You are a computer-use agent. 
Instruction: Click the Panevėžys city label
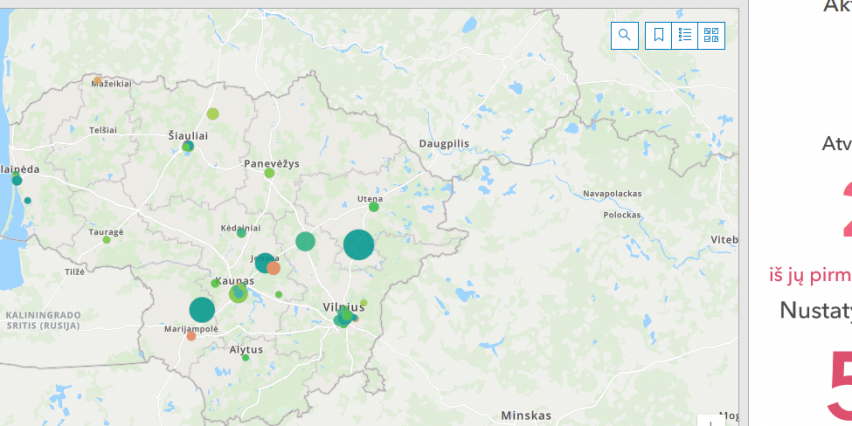pos(272,164)
